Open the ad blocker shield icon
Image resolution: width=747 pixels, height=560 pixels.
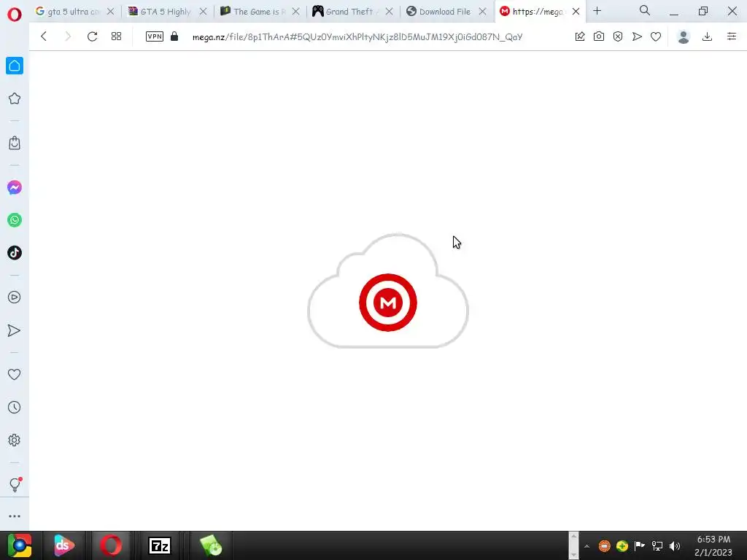tap(618, 36)
